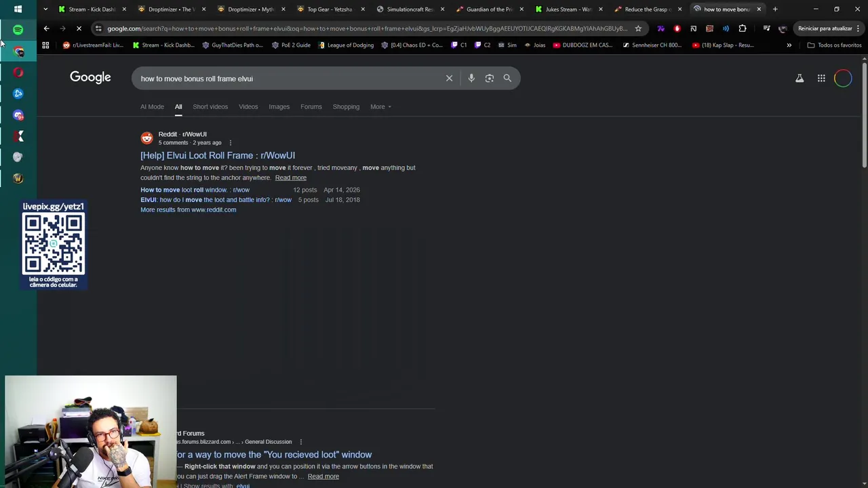Close the how to move bonus tab
Screen dimensions: 868x488
[x=759, y=9]
